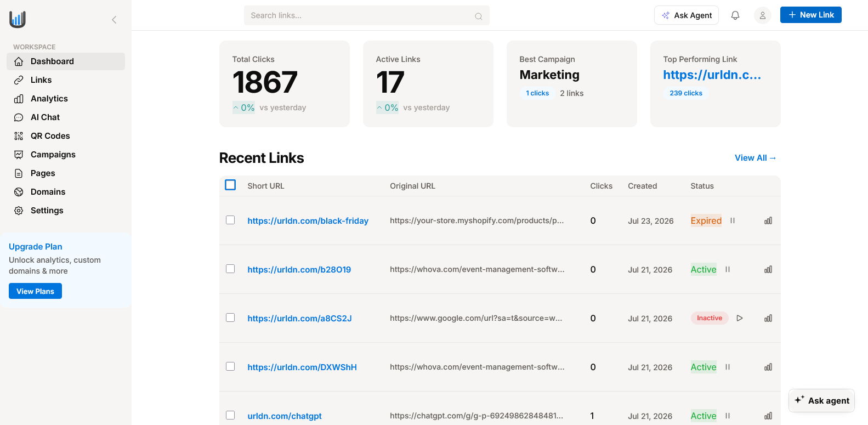Click the View Plans button
This screenshot has width=868, height=425.
(35, 291)
